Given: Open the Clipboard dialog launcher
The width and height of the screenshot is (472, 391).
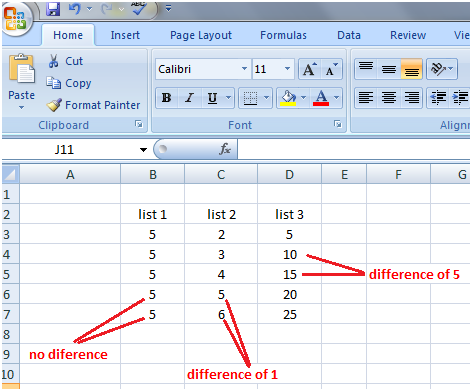Looking at the screenshot, I should 139,124.
